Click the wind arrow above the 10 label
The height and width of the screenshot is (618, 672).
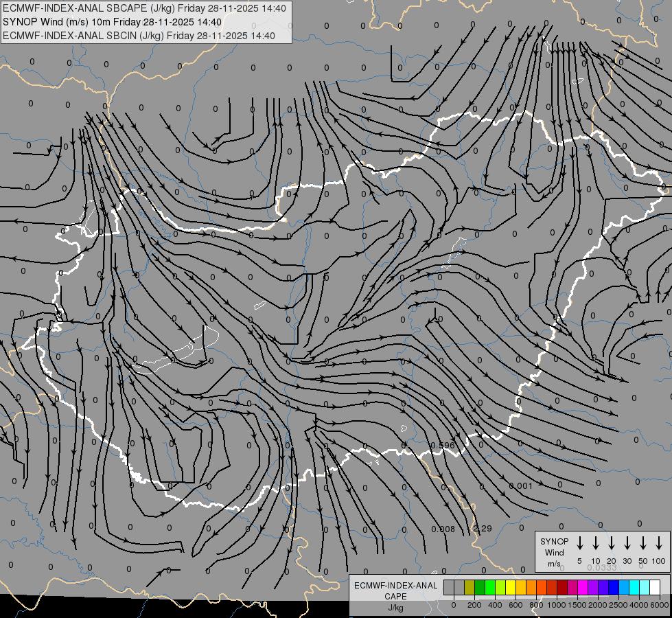[x=596, y=543]
